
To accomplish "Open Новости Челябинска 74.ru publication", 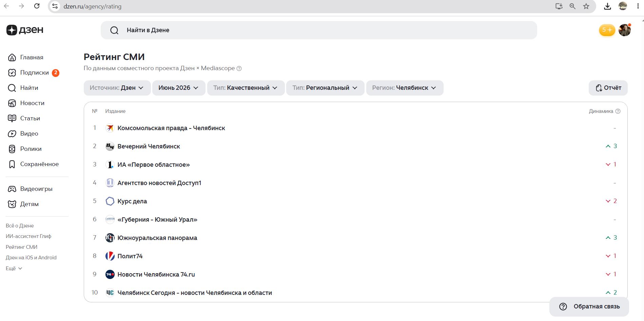I will [x=156, y=275].
